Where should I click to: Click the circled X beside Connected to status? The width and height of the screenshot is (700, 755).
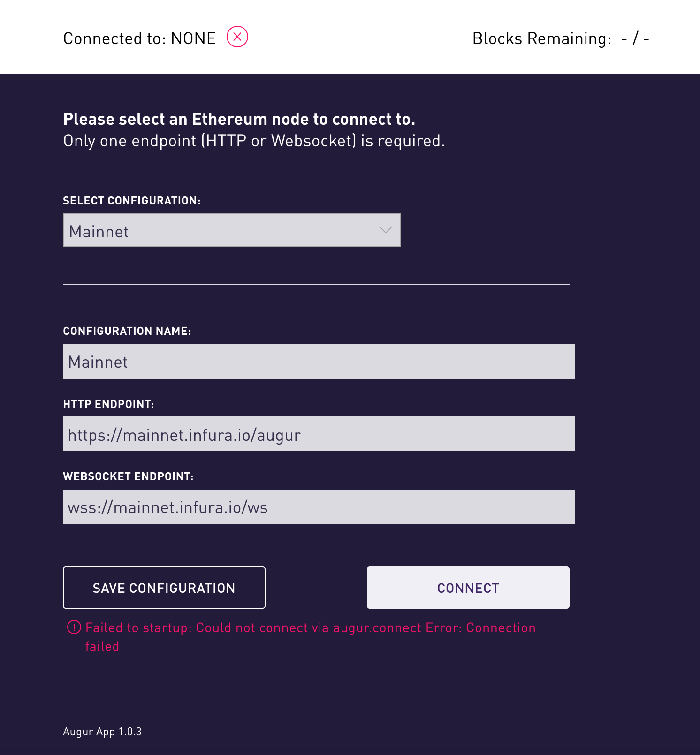237,36
